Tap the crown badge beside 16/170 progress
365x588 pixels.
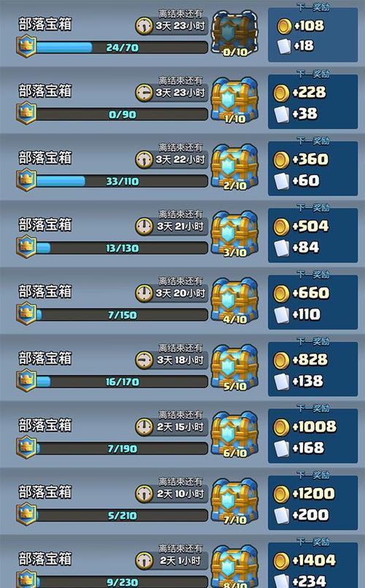[26, 380]
